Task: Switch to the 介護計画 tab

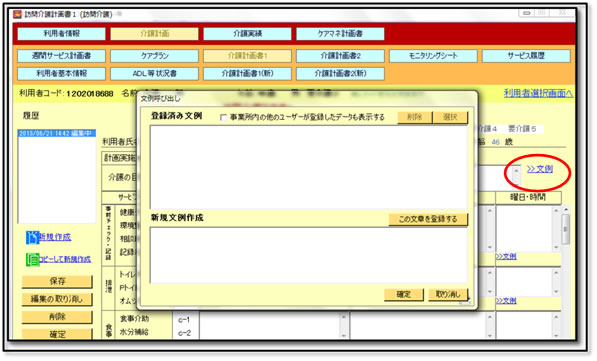Action: (154, 34)
